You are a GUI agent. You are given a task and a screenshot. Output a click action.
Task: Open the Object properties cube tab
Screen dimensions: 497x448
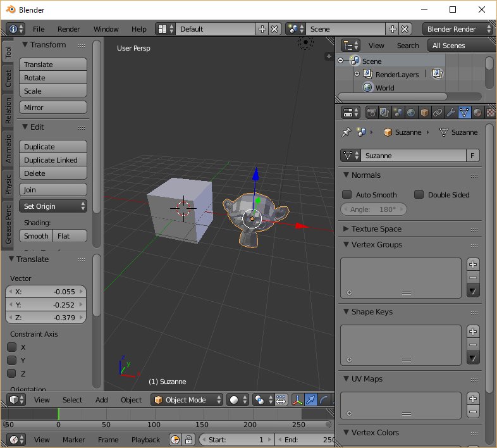[424, 113]
